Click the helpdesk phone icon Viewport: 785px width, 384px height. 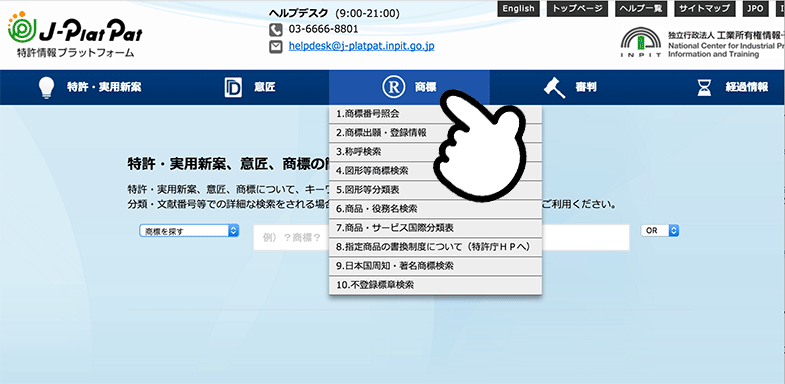[276, 30]
